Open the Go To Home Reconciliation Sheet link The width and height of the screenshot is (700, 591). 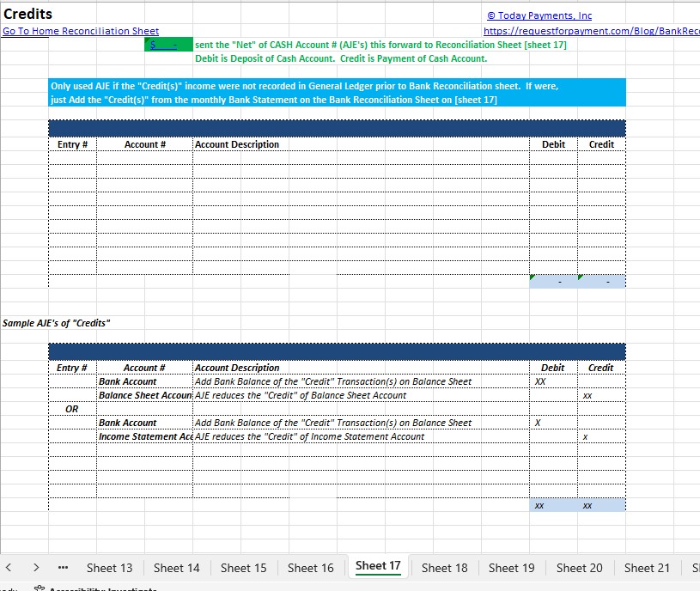point(81,31)
